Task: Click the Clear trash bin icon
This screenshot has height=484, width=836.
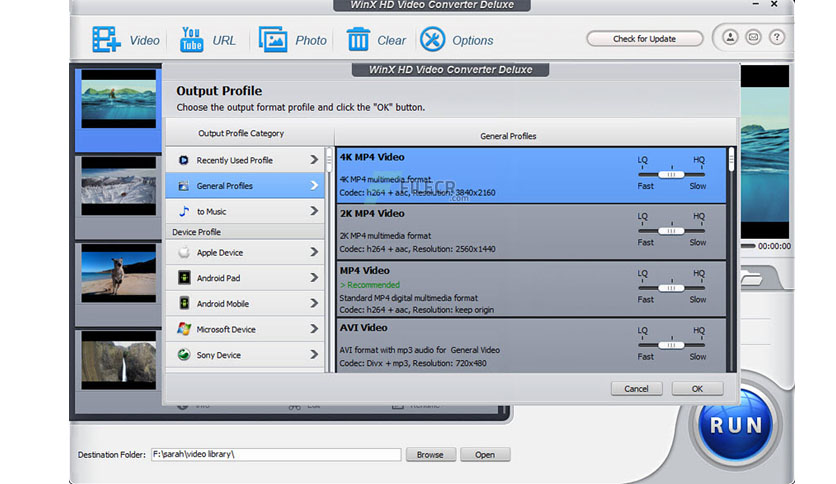Action: [358, 39]
